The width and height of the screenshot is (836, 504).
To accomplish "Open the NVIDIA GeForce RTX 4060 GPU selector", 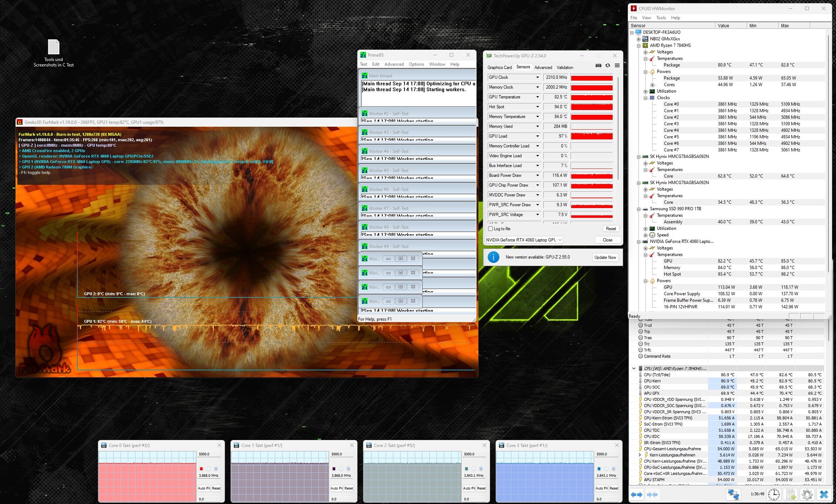I will coord(524,240).
